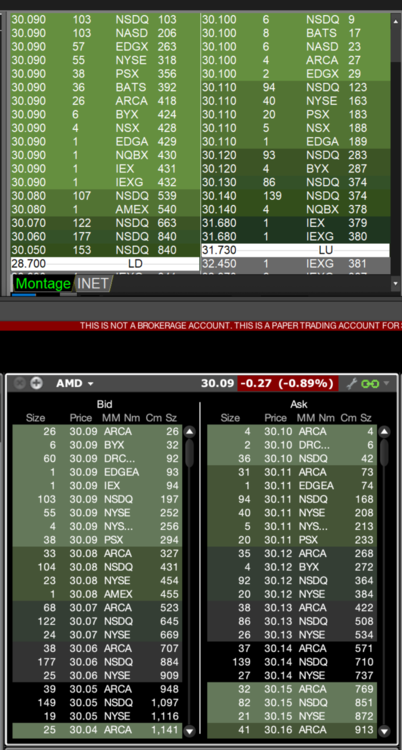The width and height of the screenshot is (402, 750).
Task: Select top panel 30.090 NASD 206 row
Action: pyautogui.click(x=105, y=33)
